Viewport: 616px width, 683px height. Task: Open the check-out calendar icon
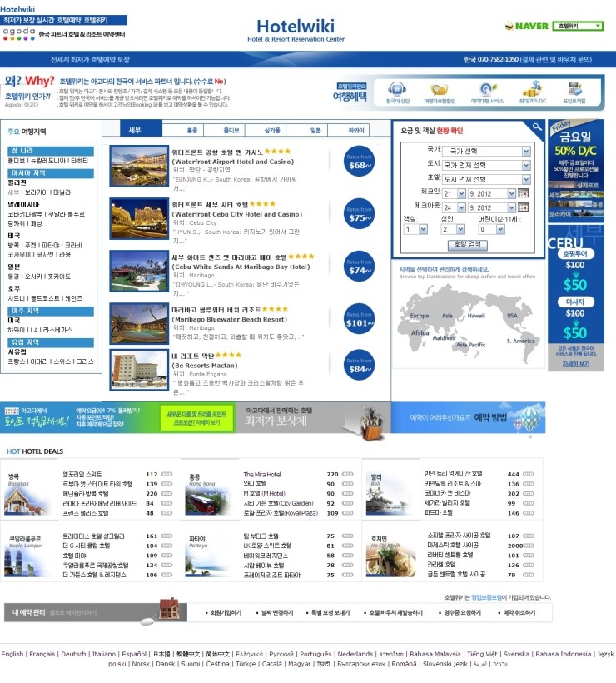(x=523, y=207)
